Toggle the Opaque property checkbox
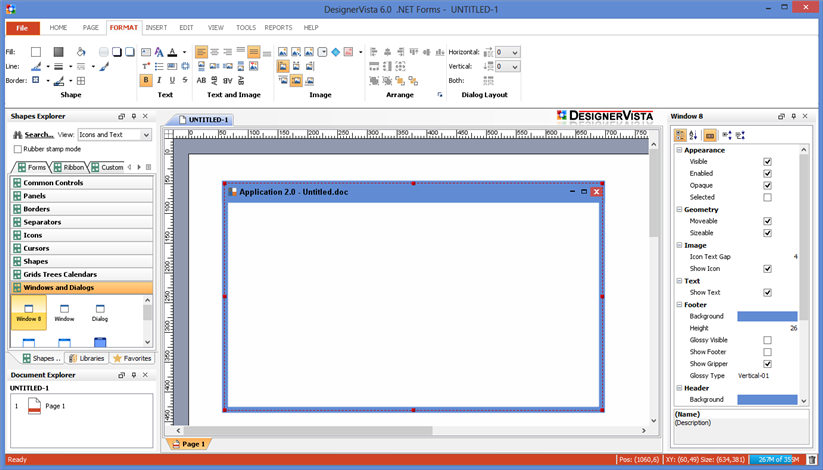The image size is (823, 470). (767, 185)
